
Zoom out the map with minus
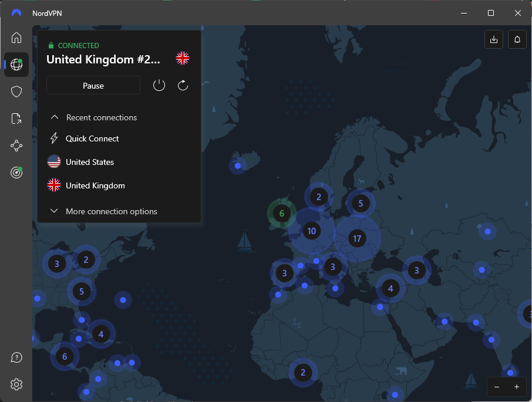[x=497, y=387]
